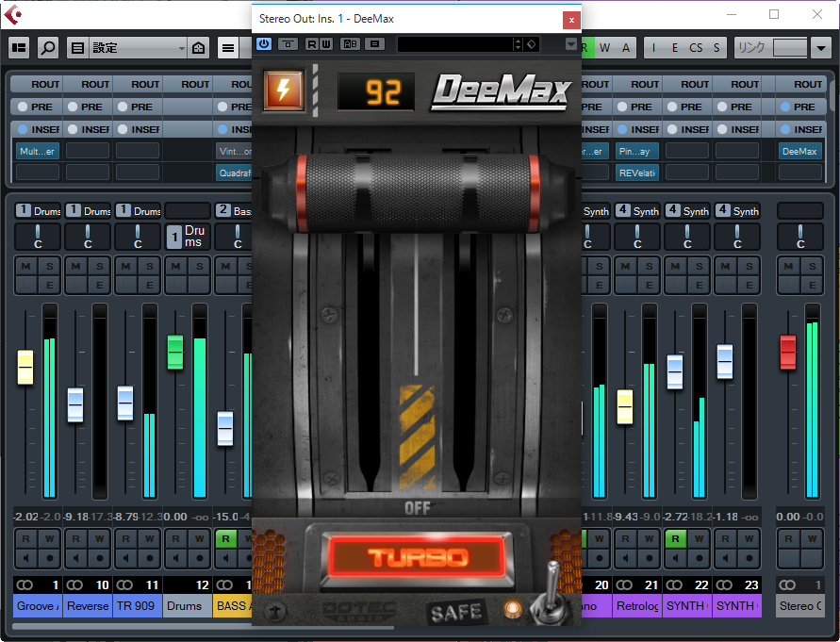Open the Pin...ay insert slot
Image resolution: width=840 pixels, height=642 pixels.
(637, 152)
